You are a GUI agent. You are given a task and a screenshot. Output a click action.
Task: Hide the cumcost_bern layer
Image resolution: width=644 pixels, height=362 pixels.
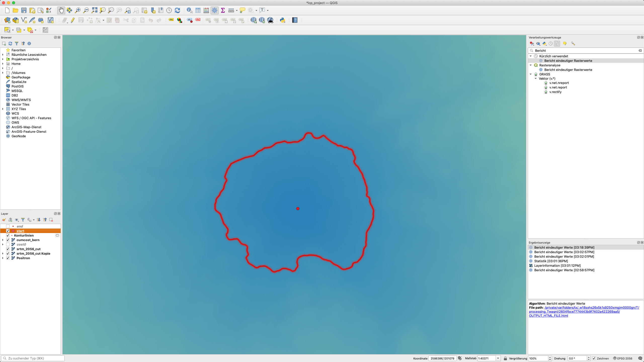8,240
